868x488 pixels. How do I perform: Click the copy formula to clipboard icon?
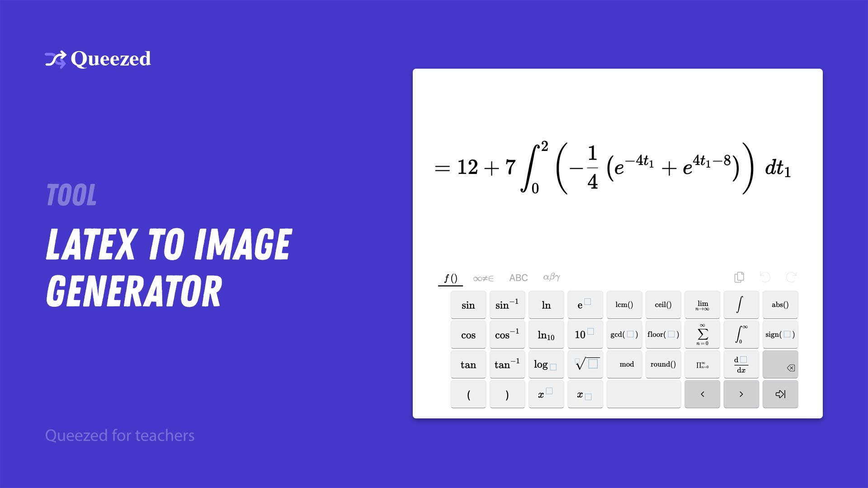pyautogui.click(x=739, y=277)
